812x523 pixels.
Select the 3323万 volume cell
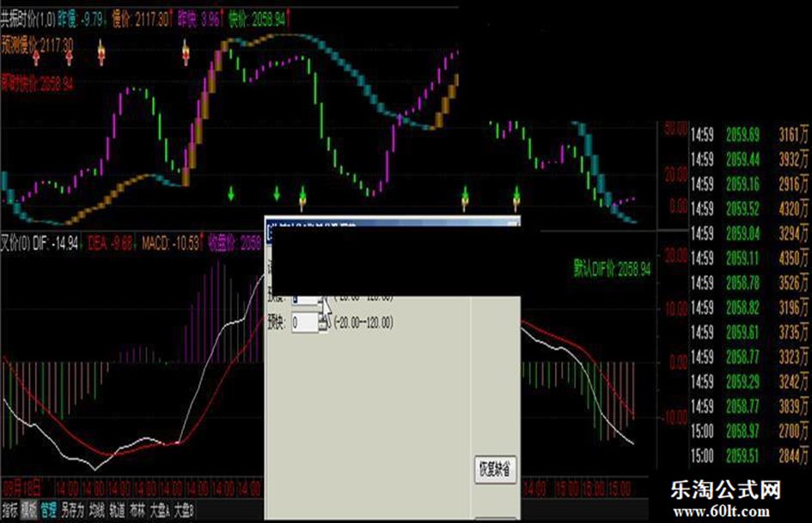click(x=794, y=357)
